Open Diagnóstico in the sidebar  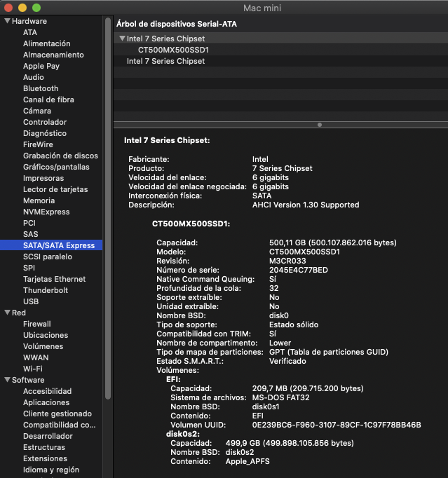click(x=45, y=133)
